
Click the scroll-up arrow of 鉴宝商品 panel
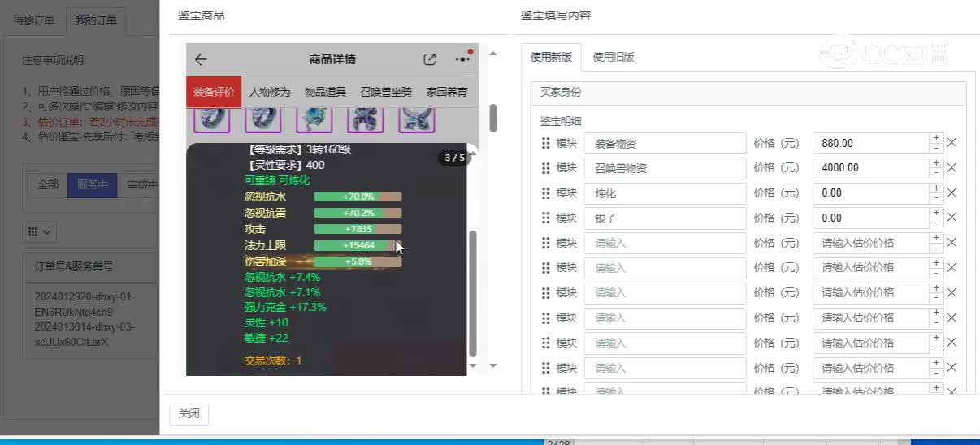493,54
